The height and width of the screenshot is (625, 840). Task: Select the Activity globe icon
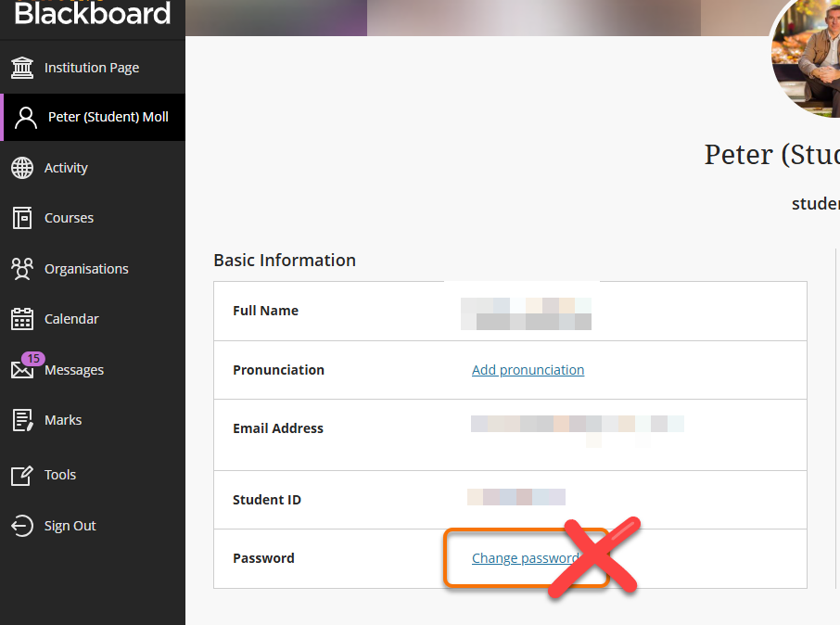(x=23, y=168)
